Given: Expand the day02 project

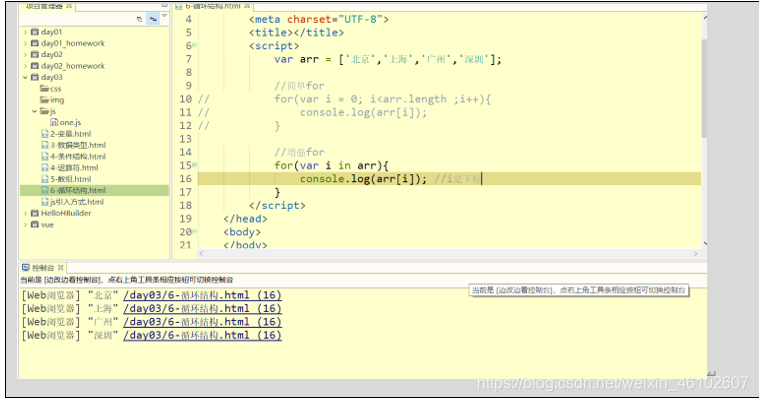Looking at the screenshot, I should (x=25, y=55).
